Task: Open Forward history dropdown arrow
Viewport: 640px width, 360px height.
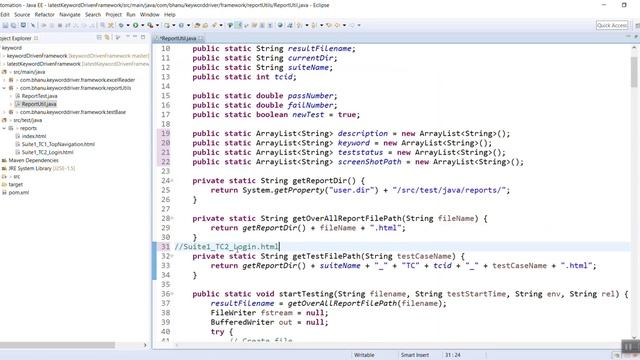Action: click(359, 25)
